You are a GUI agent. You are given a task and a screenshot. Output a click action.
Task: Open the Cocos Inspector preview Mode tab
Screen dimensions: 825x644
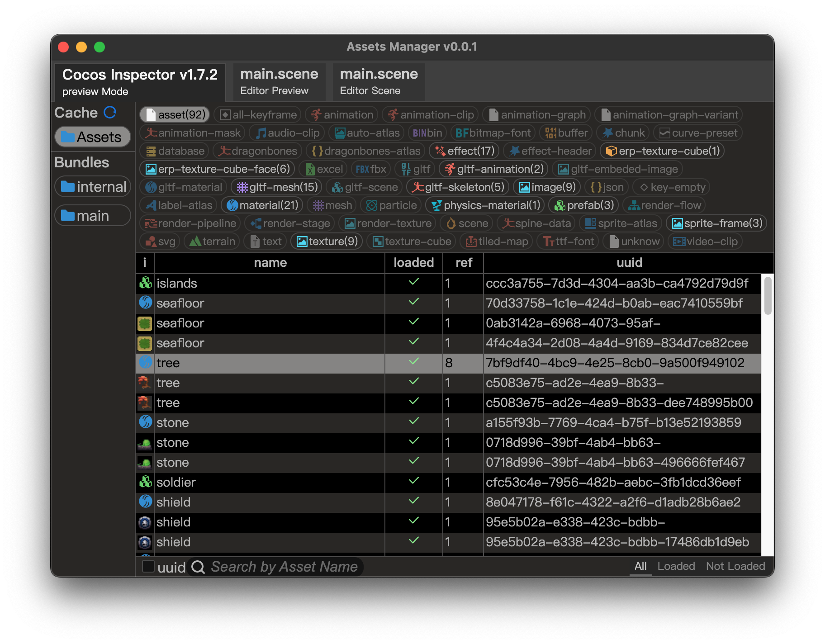click(140, 82)
